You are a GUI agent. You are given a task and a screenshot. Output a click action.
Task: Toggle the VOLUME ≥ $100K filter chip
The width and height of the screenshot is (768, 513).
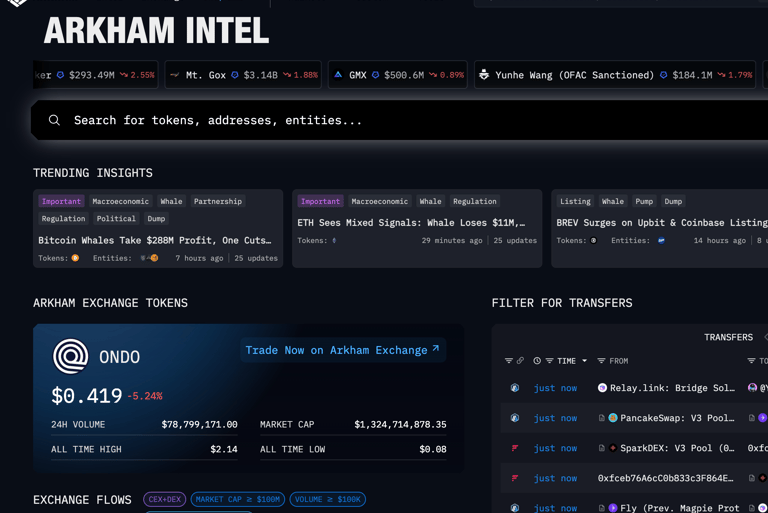click(x=327, y=499)
